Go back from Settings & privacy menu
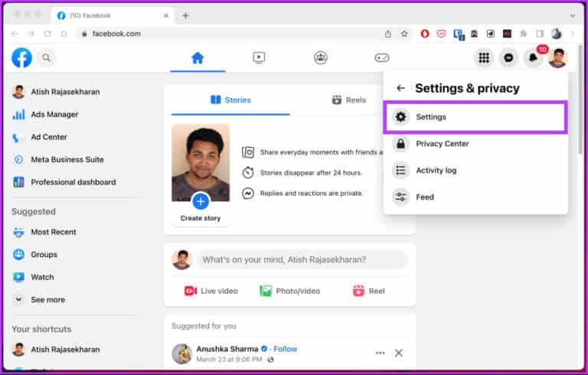Screen dimensions: 588x375 (x=400, y=88)
